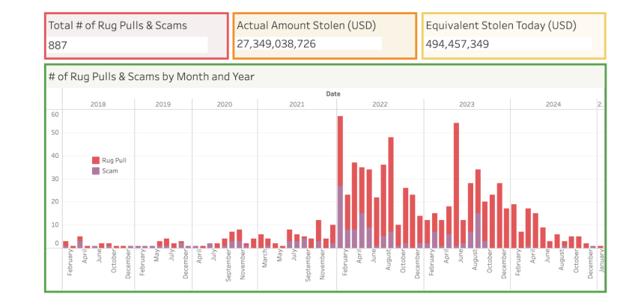Click the red Rug Pull segment of the January 2022 bar
Viewport: 644px width, 294px height.
click(340, 151)
